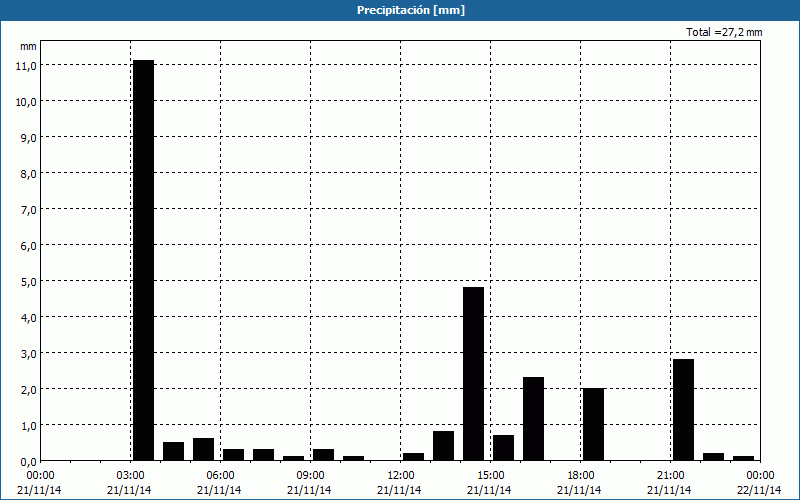Select the 0,0 y-axis value

(28, 461)
